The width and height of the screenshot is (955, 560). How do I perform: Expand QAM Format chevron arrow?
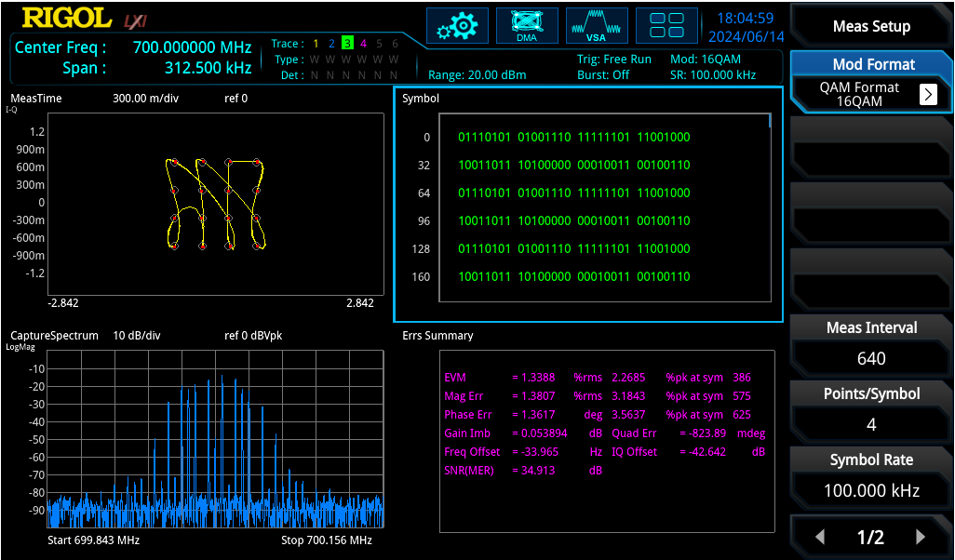pyautogui.click(x=928, y=94)
